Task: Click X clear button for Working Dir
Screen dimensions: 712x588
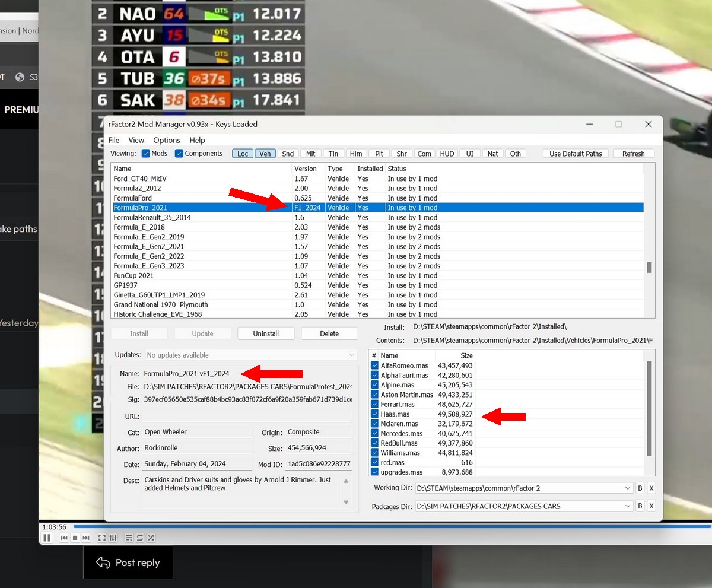Action: coord(651,488)
